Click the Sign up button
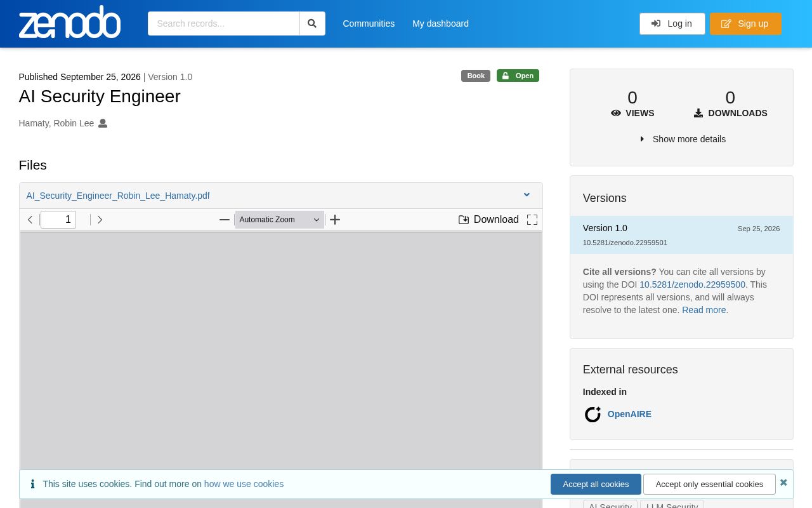The image size is (812, 508). [745, 23]
